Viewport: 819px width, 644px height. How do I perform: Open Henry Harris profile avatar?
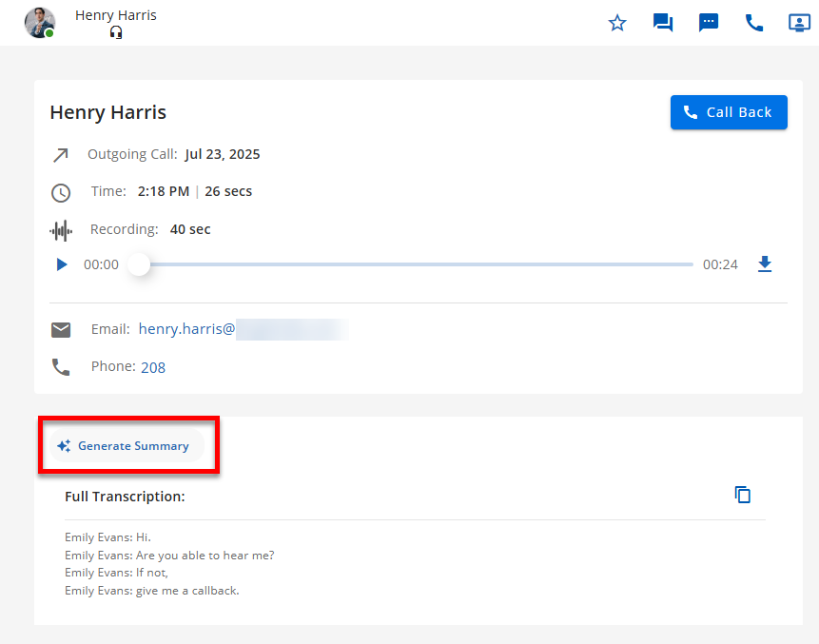pos(39,23)
